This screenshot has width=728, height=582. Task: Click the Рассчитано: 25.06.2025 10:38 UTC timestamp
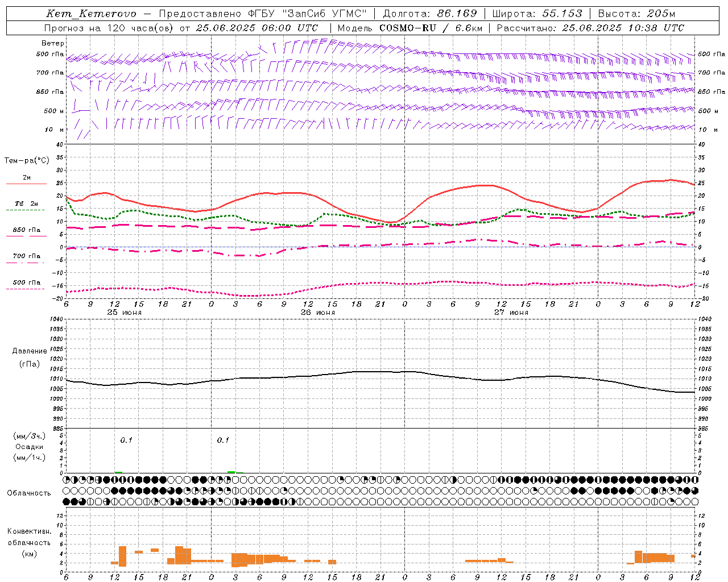tap(590, 28)
